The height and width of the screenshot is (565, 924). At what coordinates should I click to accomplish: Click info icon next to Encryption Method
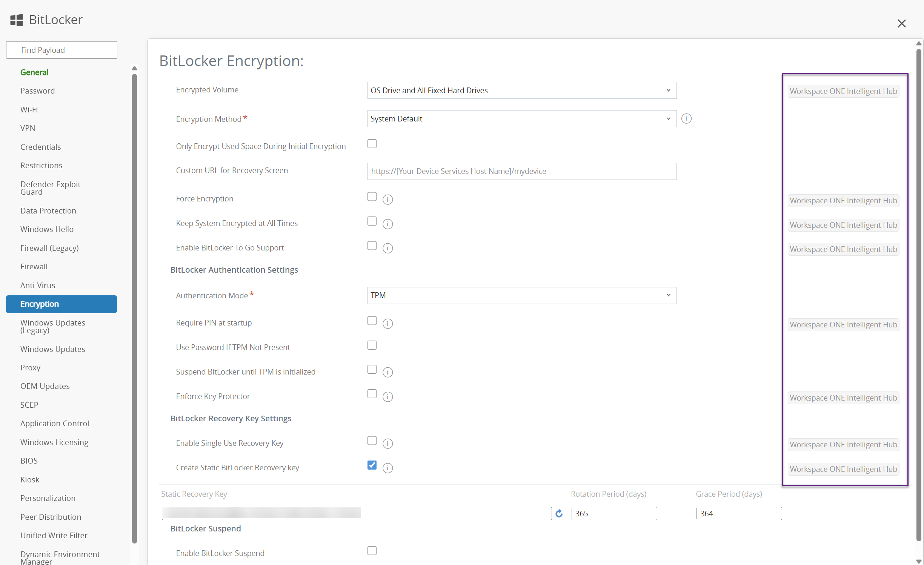tap(686, 119)
